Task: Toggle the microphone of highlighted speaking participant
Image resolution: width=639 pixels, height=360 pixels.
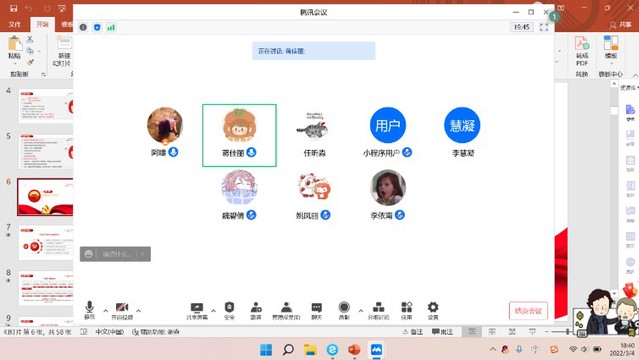Action: [x=251, y=152]
